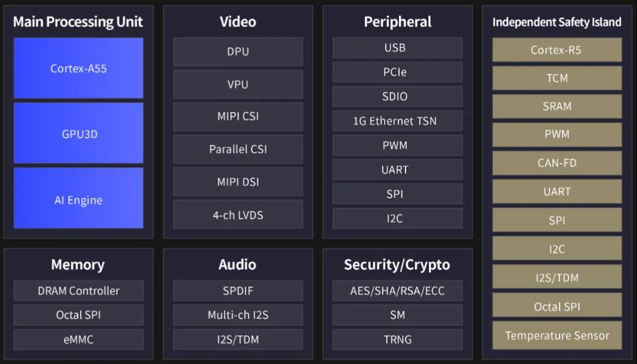Click the eMMC memory block

[x=78, y=339]
